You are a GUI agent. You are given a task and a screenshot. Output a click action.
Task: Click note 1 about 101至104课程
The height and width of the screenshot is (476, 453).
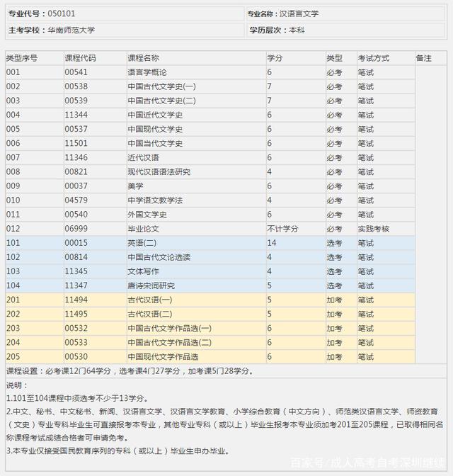(x=77, y=398)
